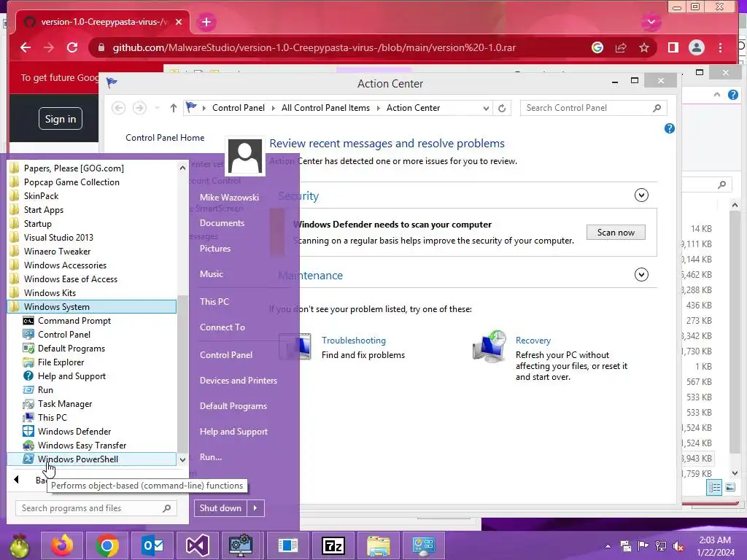
Task: Open Documents from Start menu right pane
Action: pyautogui.click(x=222, y=223)
